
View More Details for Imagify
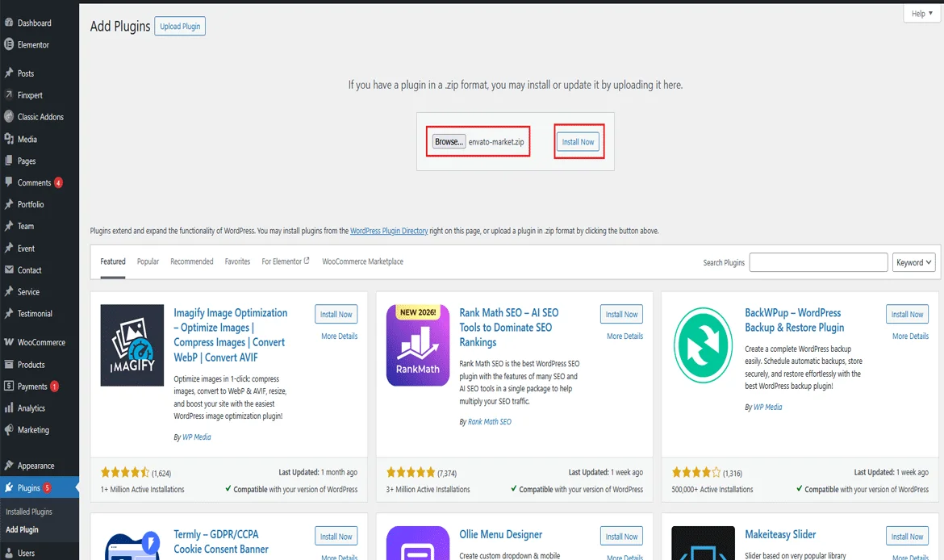[x=339, y=336]
